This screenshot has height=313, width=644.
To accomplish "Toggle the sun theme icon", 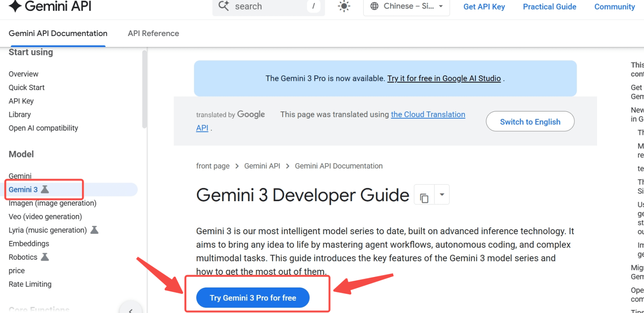I will (x=344, y=6).
